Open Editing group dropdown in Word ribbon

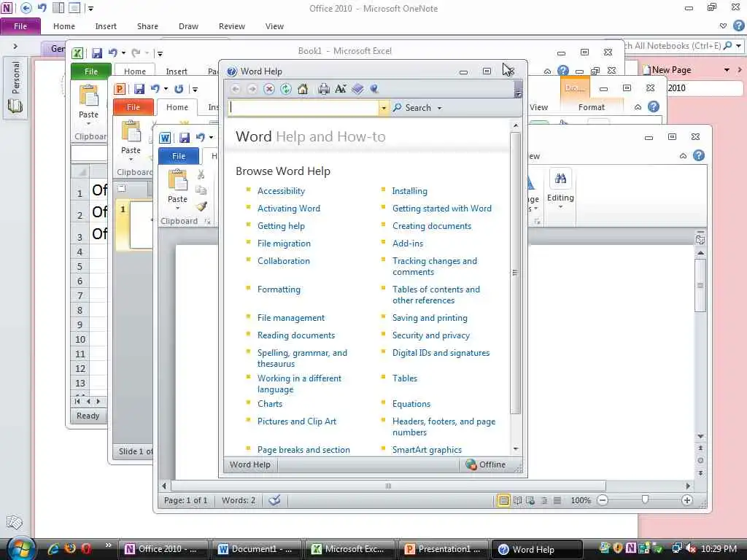(x=560, y=206)
